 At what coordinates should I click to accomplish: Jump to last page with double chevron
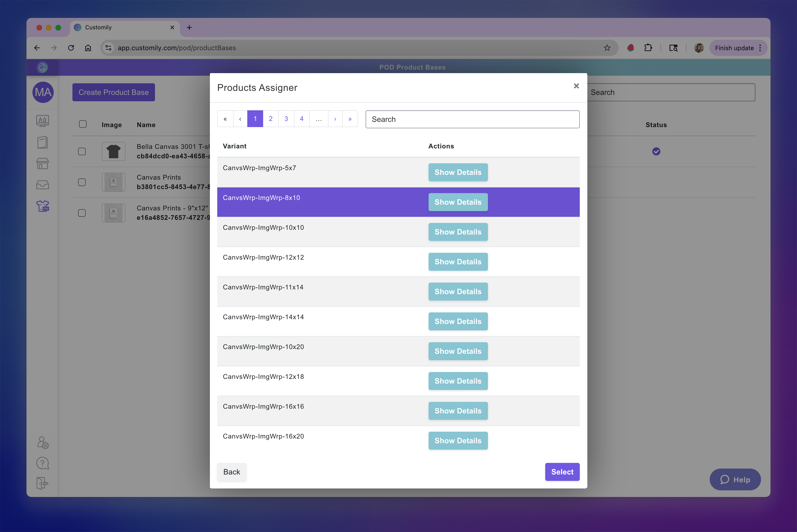(x=350, y=119)
